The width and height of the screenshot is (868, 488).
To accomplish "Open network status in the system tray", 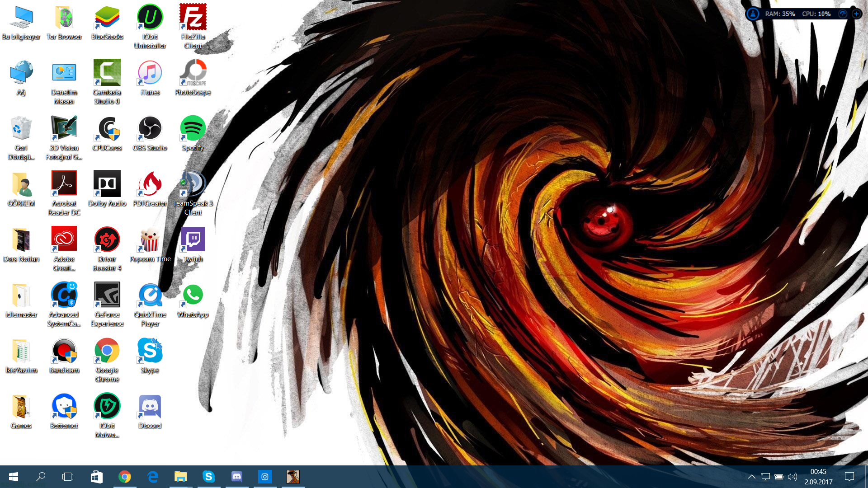I will [x=765, y=477].
